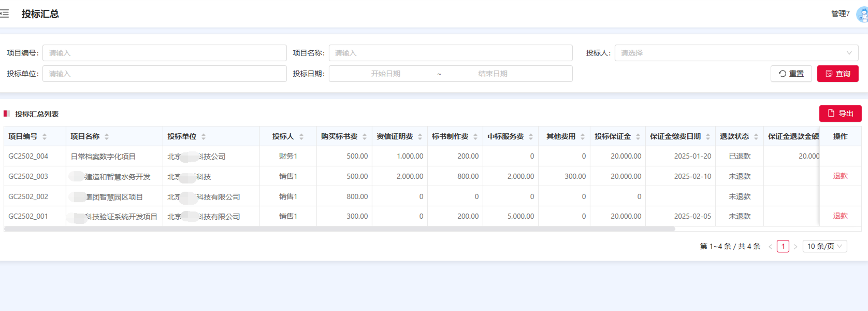Click 已退款 status cell
868x311 pixels.
pyautogui.click(x=740, y=156)
